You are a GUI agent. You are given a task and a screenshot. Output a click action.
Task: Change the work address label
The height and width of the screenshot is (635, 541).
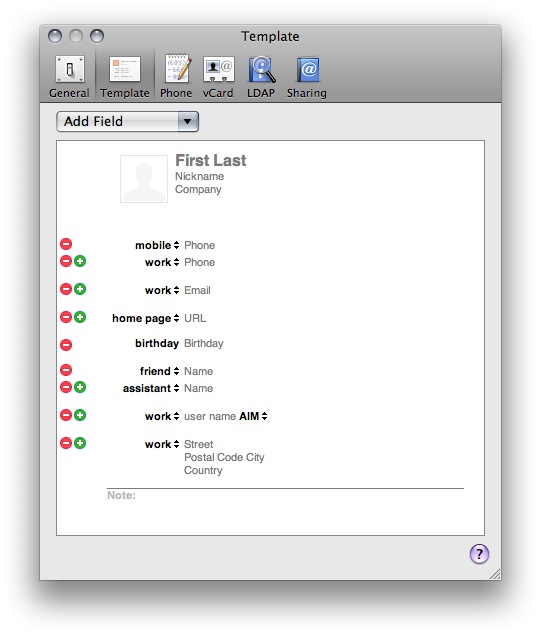coord(162,444)
